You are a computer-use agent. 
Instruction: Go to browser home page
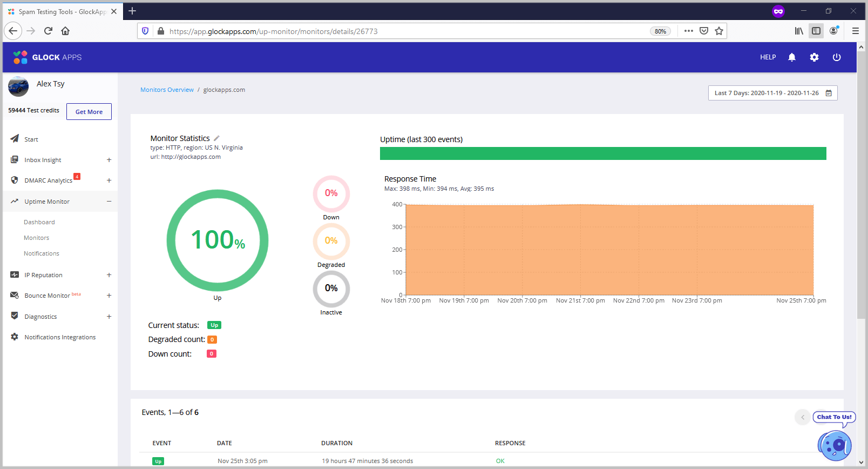[x=65, y=31]
